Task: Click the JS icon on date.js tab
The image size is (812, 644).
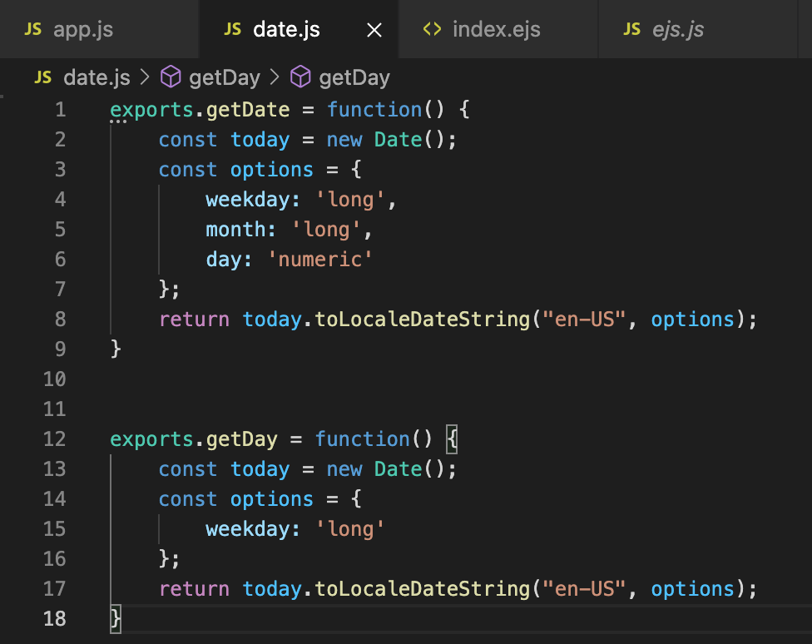Action: (x=232, y=29)
